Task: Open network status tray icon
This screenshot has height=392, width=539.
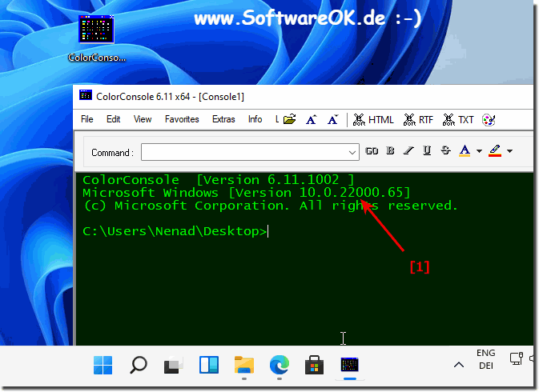Action: tap(516, 358)
